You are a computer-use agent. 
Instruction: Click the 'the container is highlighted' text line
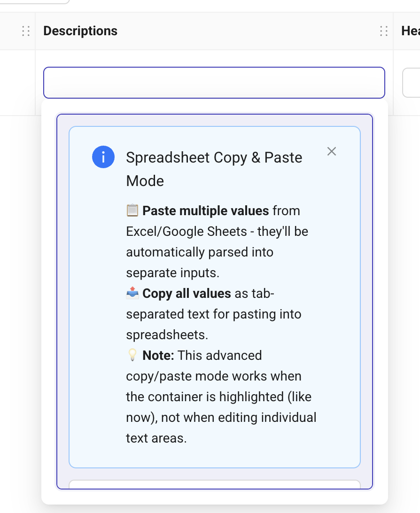point(218,397)
